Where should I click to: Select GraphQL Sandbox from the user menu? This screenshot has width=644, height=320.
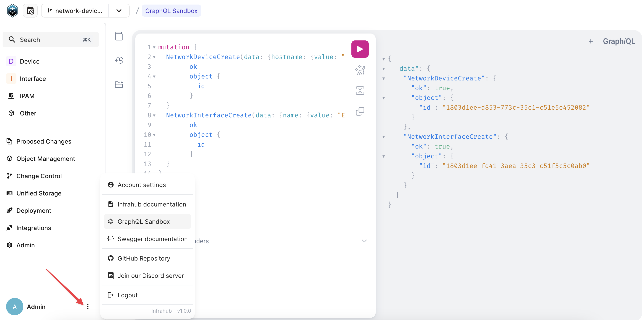(x=144, y=221)
